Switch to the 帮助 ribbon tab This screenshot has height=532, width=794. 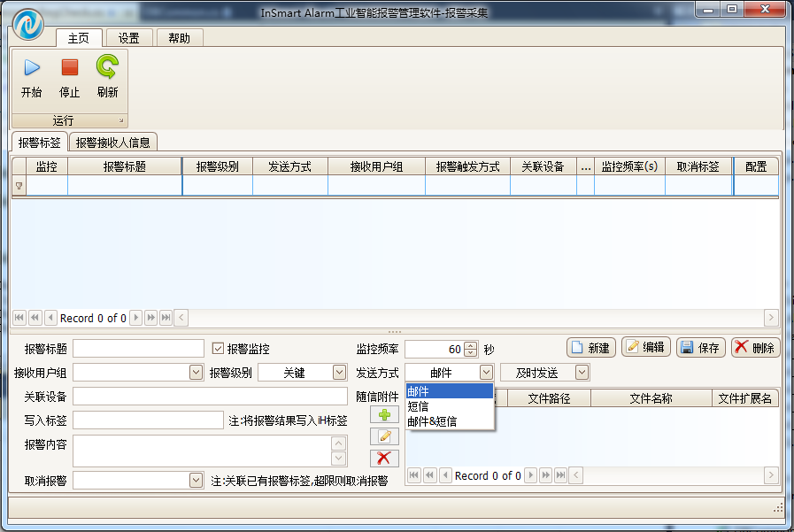click(180, 38)
